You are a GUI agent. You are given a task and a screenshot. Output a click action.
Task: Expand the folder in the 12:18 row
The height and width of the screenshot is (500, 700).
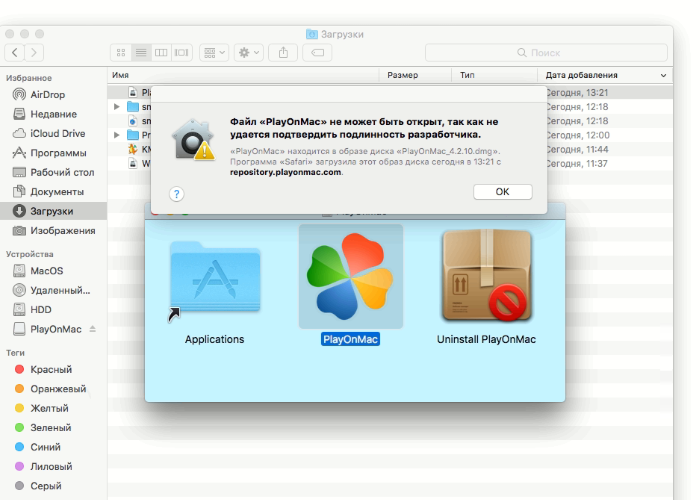117,107
